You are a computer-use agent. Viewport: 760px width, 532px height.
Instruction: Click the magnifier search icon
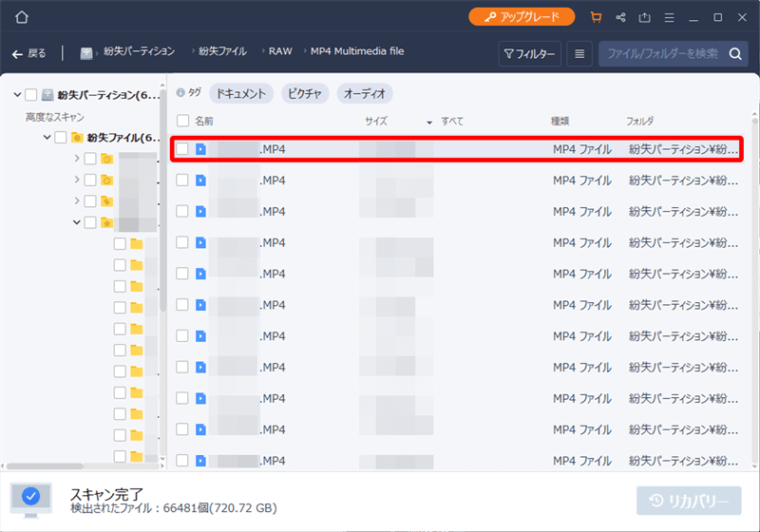click(x=735, y=54)
